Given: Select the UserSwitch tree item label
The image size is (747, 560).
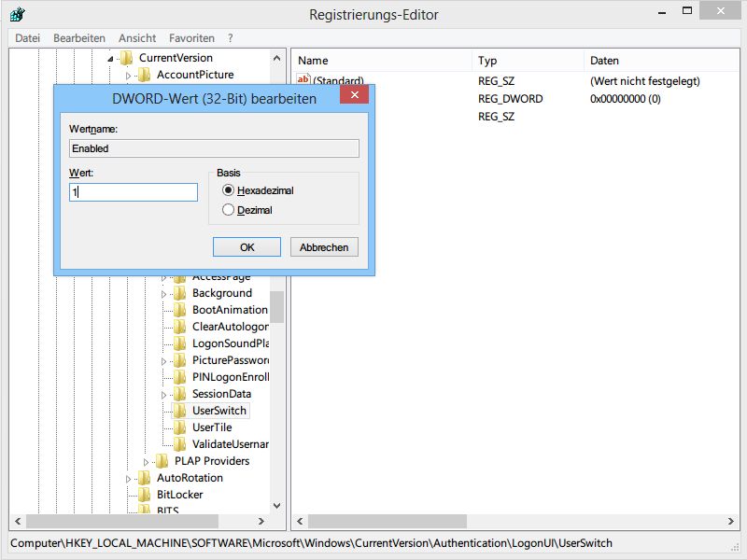Looking at the screenshot, I should point(219,411).
